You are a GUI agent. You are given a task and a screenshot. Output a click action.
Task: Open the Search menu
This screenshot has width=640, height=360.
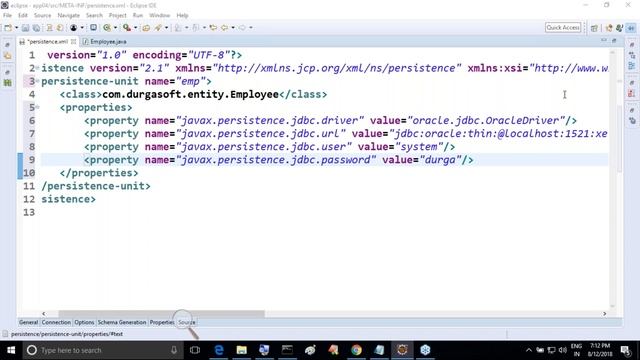[94, 16]
